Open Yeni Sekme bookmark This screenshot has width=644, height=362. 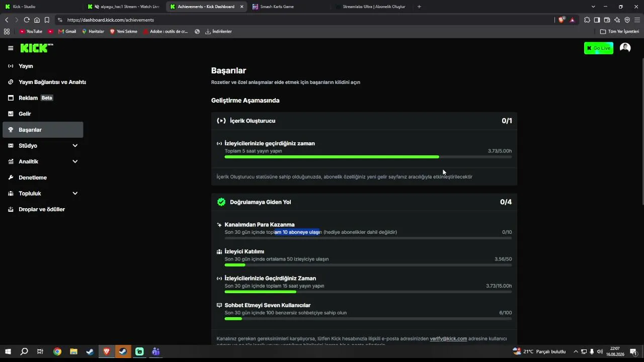pos(123,31)
